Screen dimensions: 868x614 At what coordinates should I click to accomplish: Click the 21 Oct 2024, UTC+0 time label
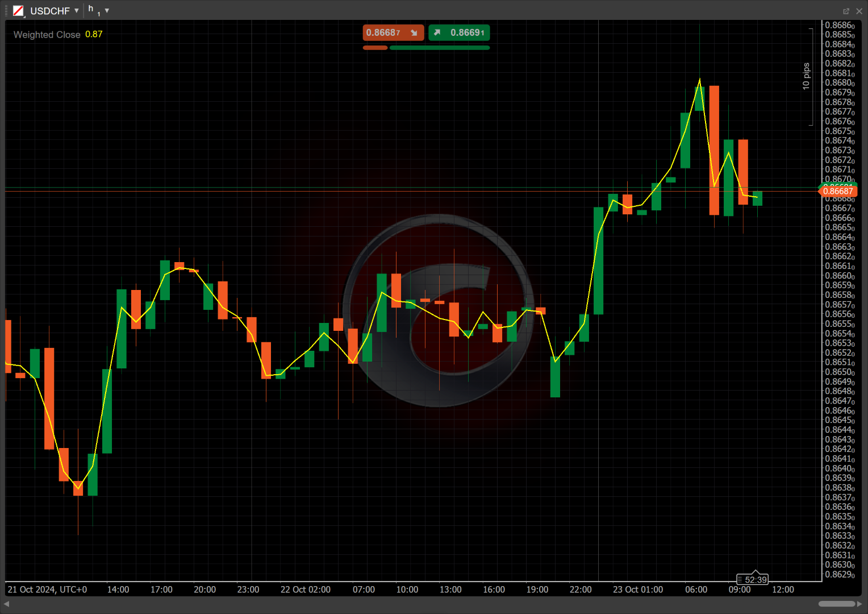pyautogui.click(x=47, y=590)
